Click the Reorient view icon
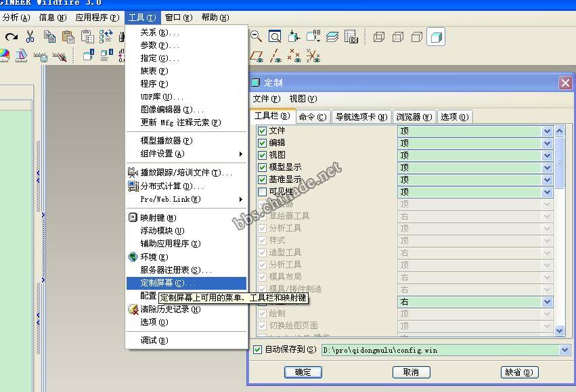Image resolution: width=576 pixels, height=392 pixels. [294, 37]
